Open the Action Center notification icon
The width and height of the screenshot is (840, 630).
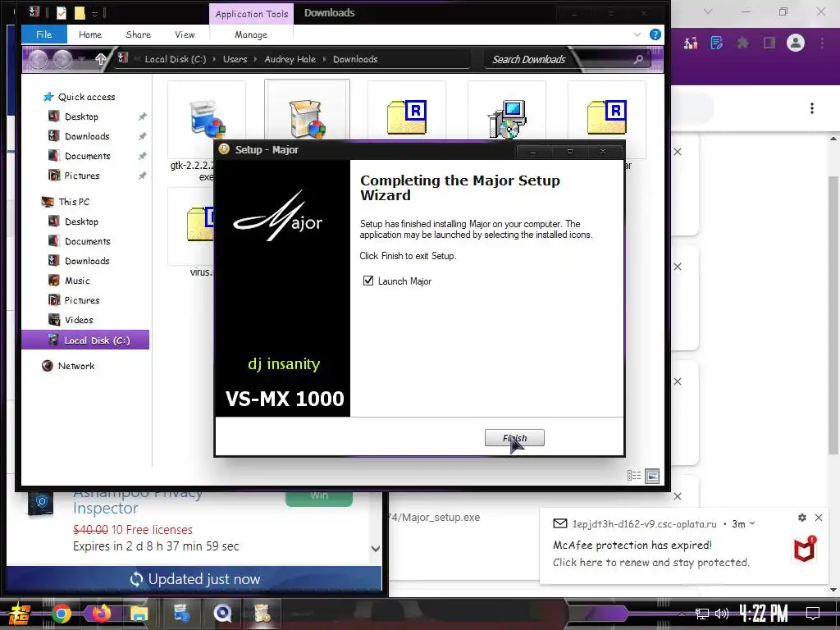(x=813, y=614)
